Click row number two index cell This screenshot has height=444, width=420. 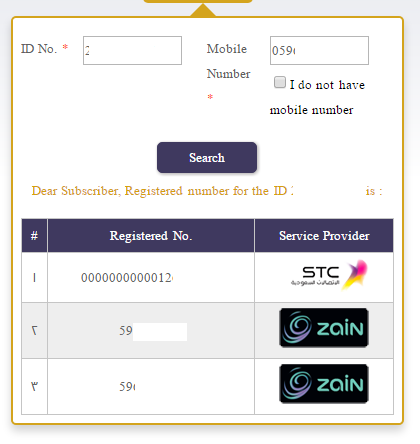coord(34,331)
